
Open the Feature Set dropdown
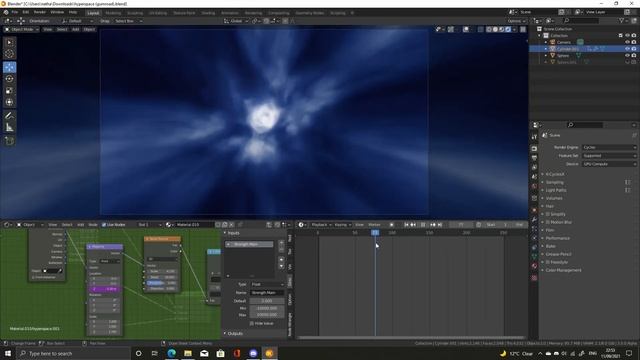point(609,156)
